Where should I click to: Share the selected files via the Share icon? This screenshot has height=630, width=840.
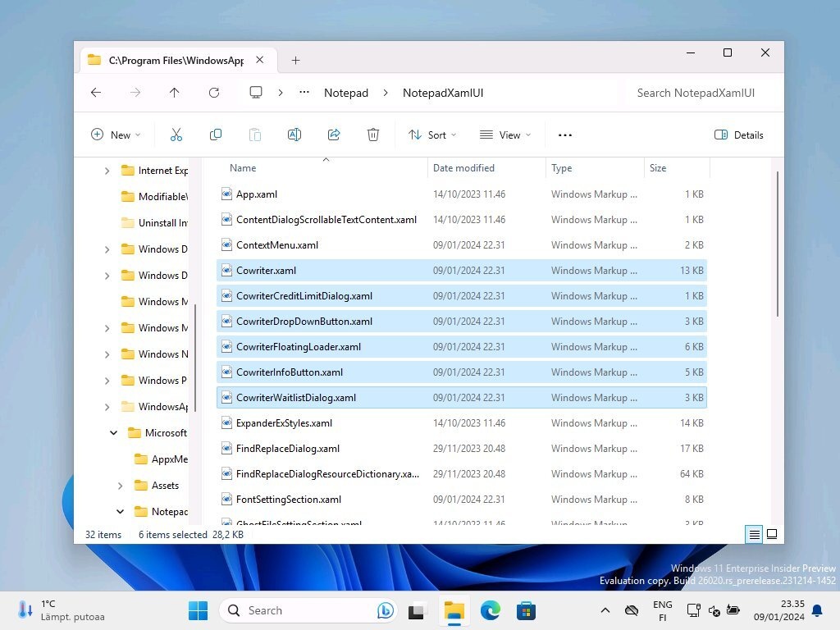pyautogui.click(x=333, y=135)
